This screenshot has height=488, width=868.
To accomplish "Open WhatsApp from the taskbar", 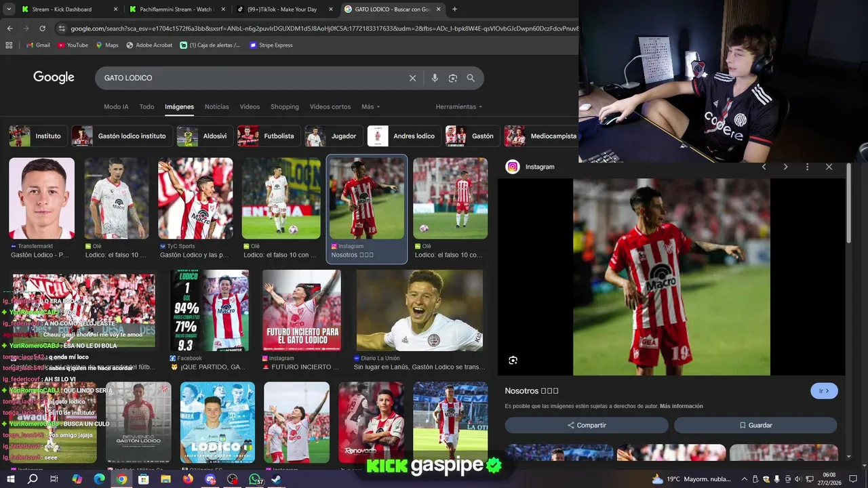I will tap(255, 479).
